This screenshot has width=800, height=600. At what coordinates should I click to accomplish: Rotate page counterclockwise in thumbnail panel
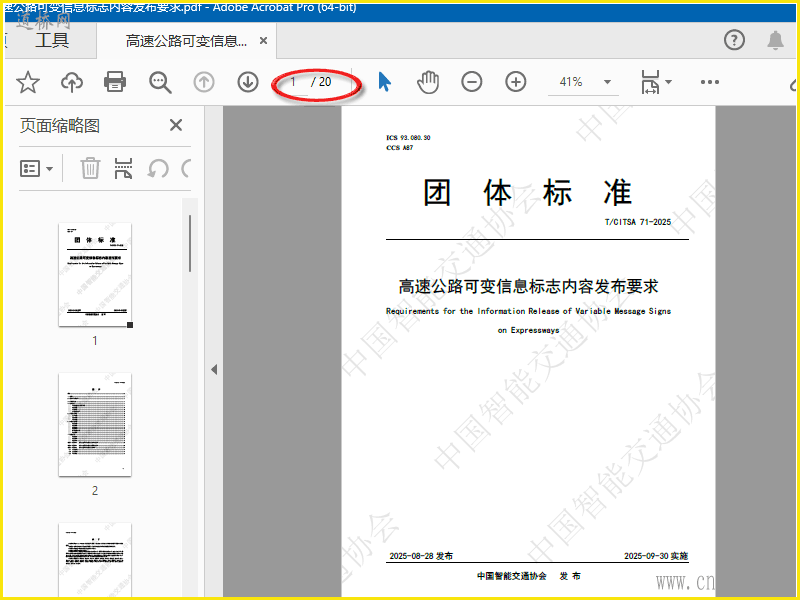(x=158, y=168)
